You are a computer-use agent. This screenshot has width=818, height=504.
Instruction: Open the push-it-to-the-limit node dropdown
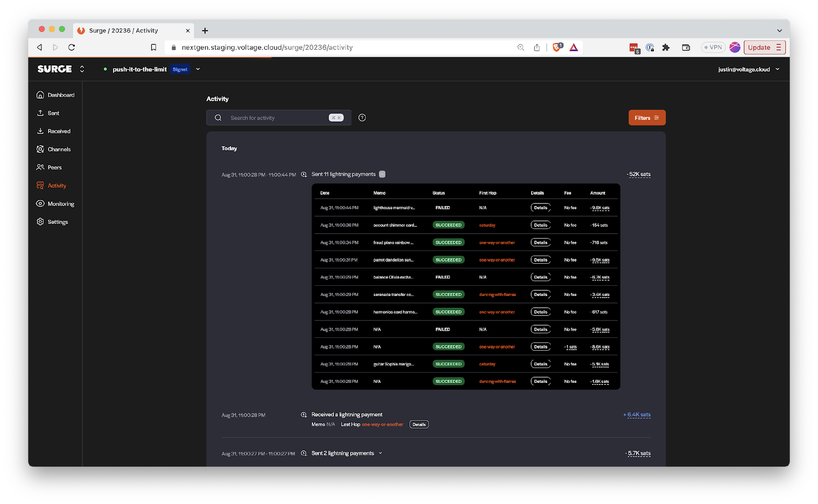(198, 70)
